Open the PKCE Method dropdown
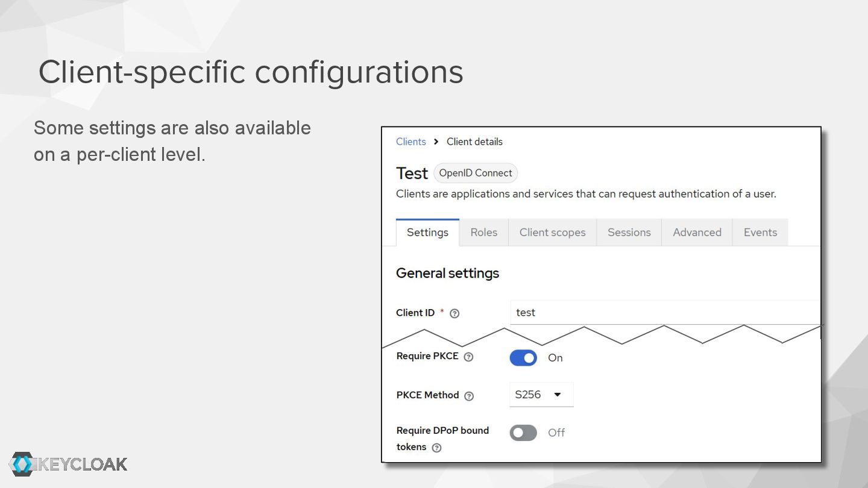 541,395
